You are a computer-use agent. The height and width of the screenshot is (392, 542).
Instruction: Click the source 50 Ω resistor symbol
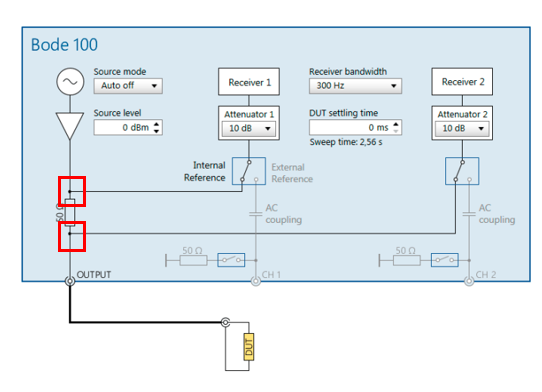(x=70, y=213)
